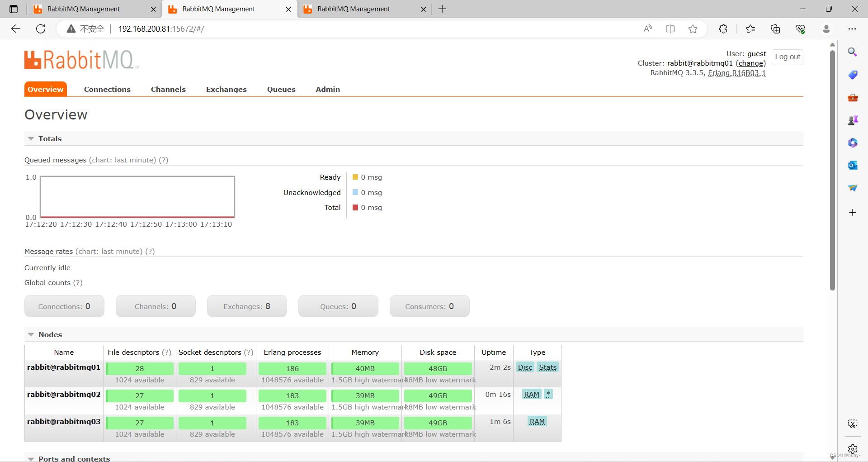868x462 pixels.
Task: Open node rabbit@rabbitmq01 details
Action: point(64,367)
